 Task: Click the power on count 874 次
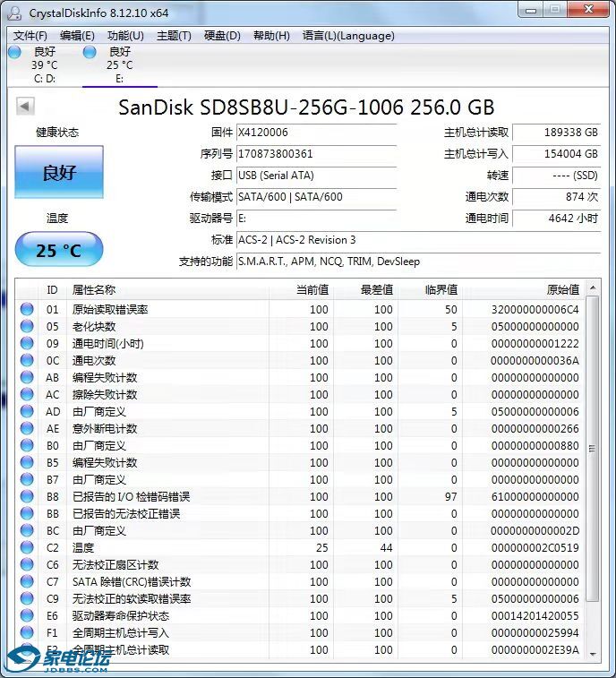point(556,197)
